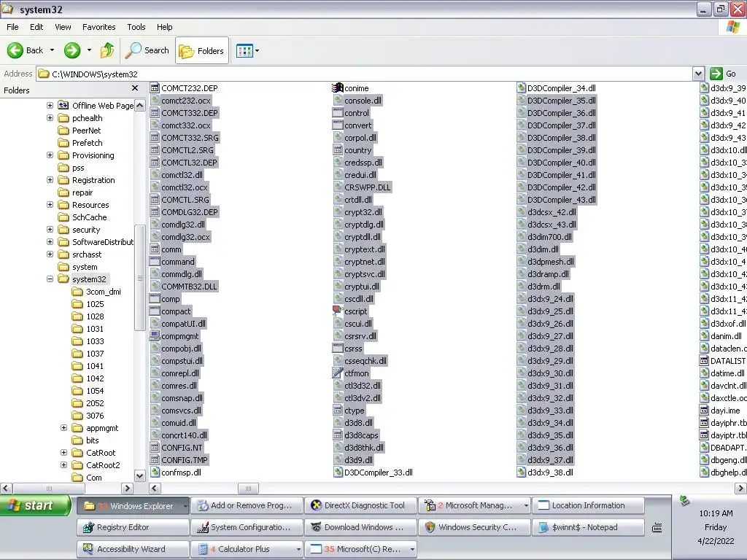Click the folder tree horizontal scrollbar thumb
This screenshot has height=560, width=747.
coord(48,488)
